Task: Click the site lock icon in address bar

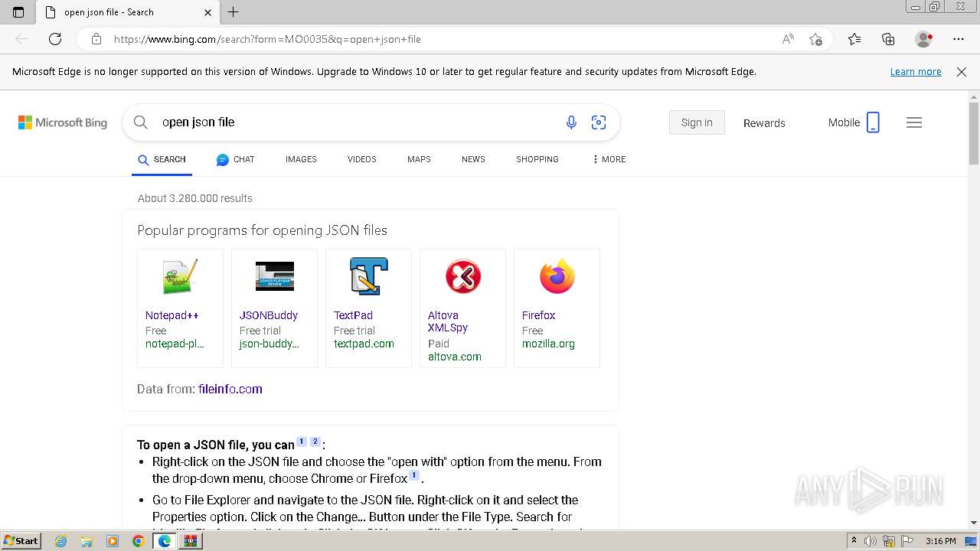Action: [x=96, y=39]
